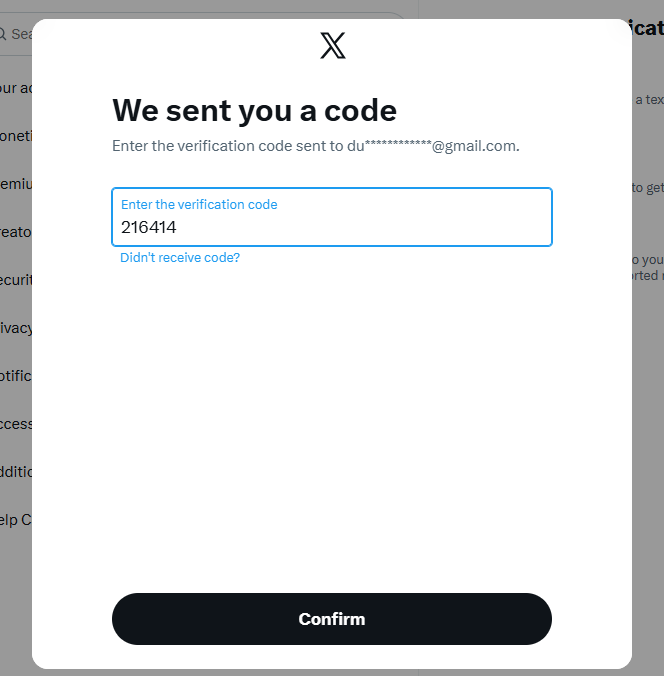Open the Security and account access item
The width and height of the screenshot is (664, 676).
(x=15, y=280)
